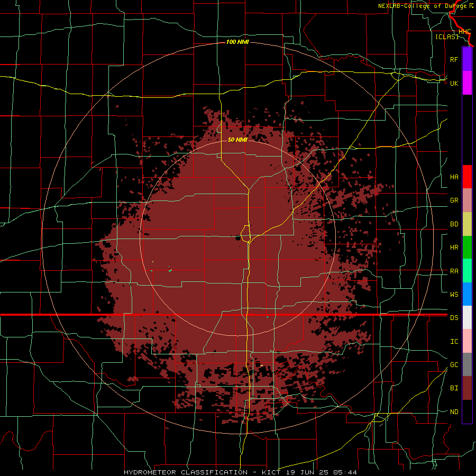Screen dimensions: 476x476
Task: Click the 'HA' legend label
Action: pyautogui.click(x=454, y=177)
